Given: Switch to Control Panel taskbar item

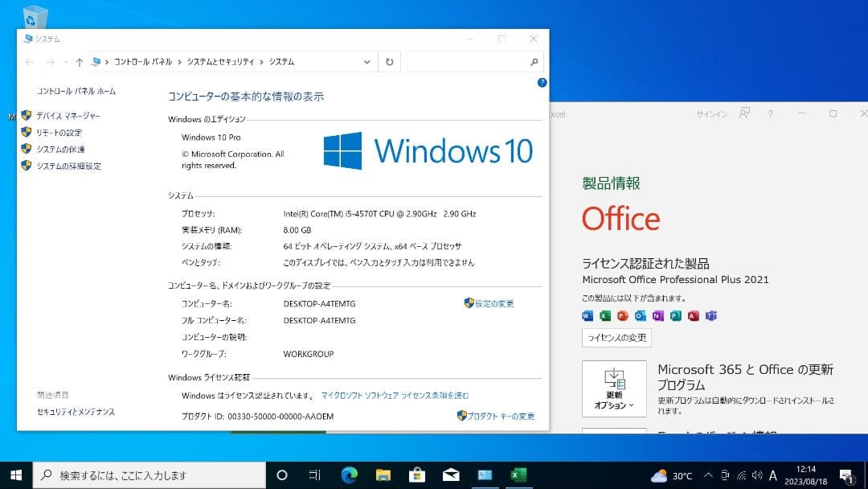Looking at the screenshot, I should (x=485, y=475).
